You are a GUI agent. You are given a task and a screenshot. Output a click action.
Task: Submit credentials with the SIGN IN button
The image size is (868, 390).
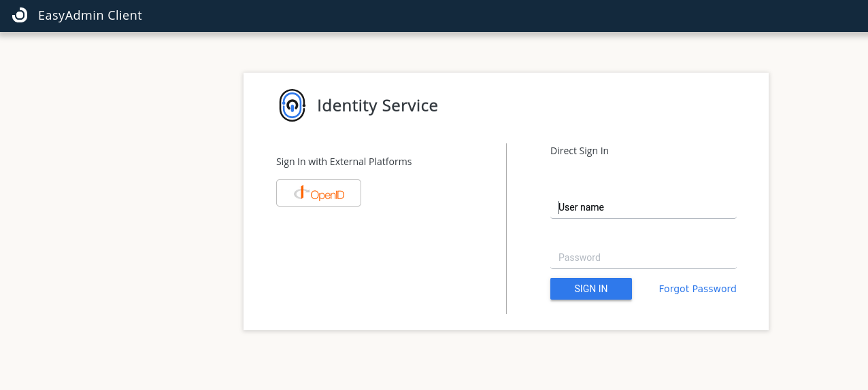point(591,289)
